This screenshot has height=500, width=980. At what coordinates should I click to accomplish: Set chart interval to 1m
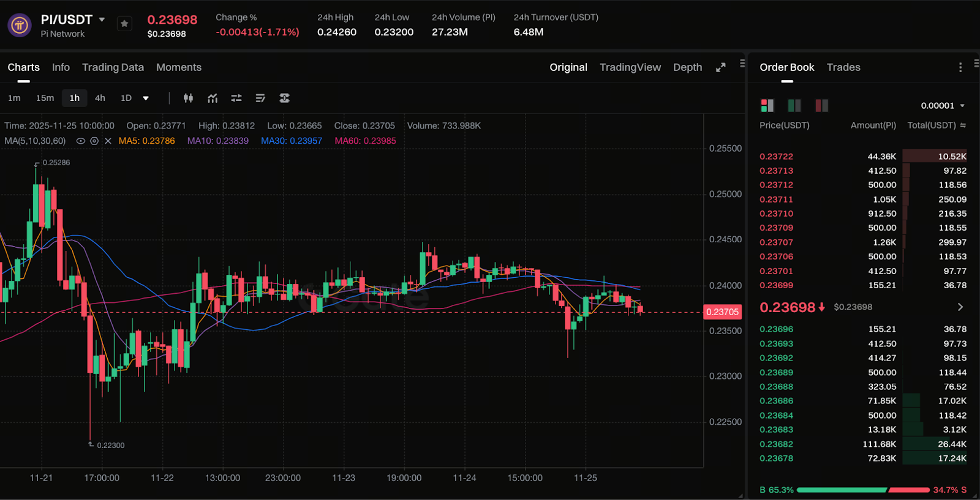14,98
